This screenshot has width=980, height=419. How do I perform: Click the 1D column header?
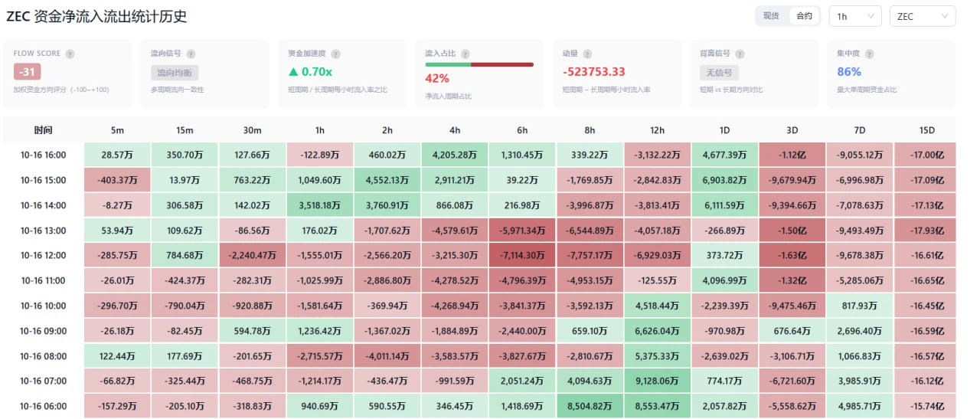(x=725, y=130)
